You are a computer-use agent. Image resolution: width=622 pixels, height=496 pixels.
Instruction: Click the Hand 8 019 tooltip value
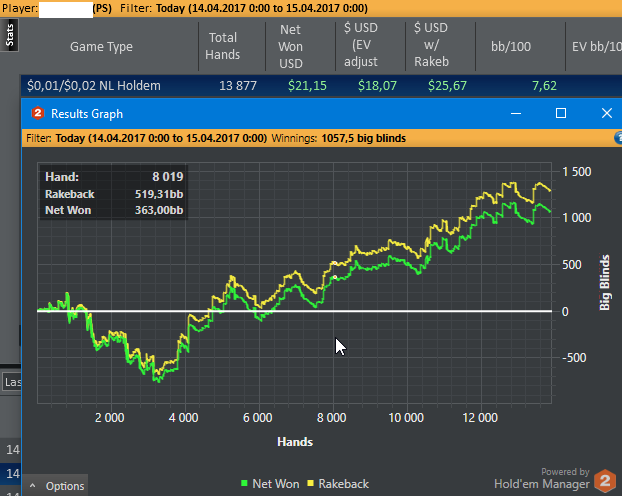pyautogui.click(x=167, y=177)
